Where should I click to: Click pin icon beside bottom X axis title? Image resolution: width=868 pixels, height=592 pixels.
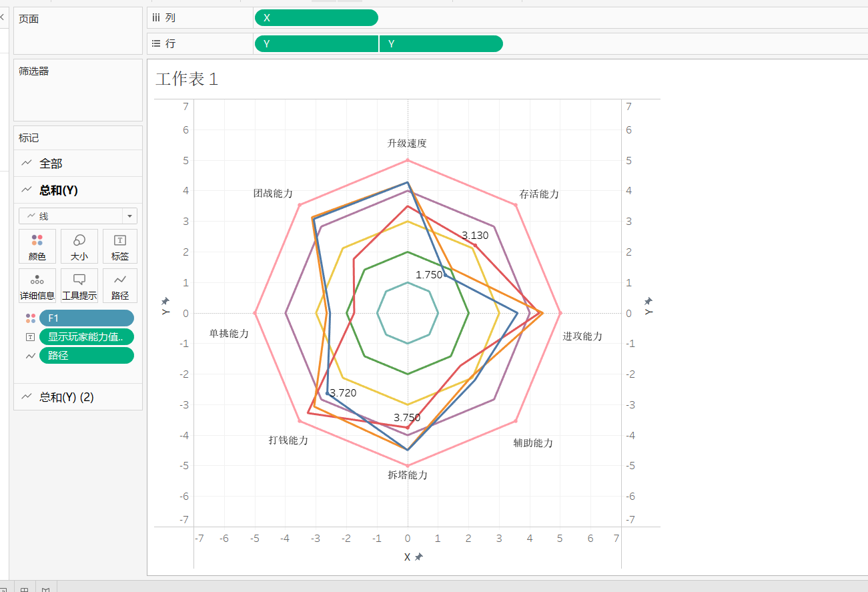click(418, 557)
